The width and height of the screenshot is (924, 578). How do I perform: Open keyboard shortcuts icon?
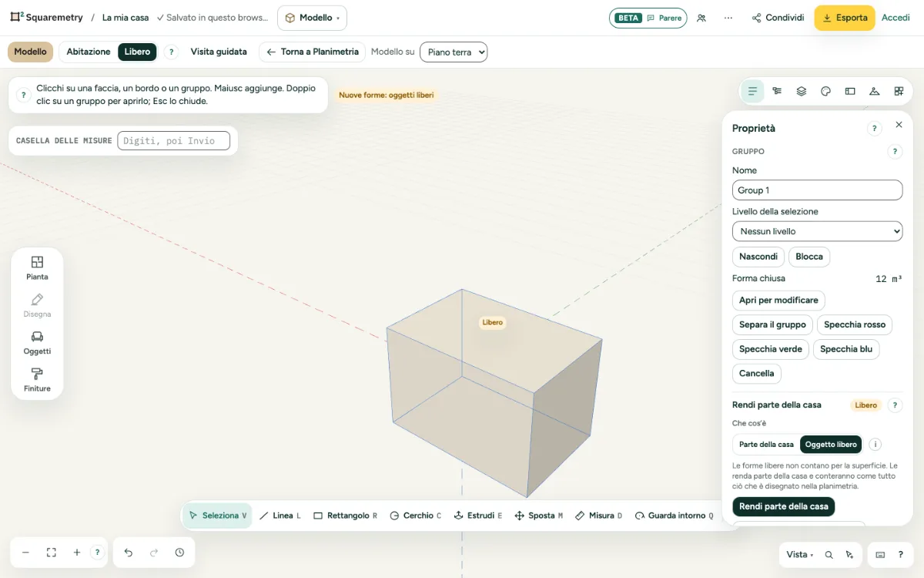point(880,555)
